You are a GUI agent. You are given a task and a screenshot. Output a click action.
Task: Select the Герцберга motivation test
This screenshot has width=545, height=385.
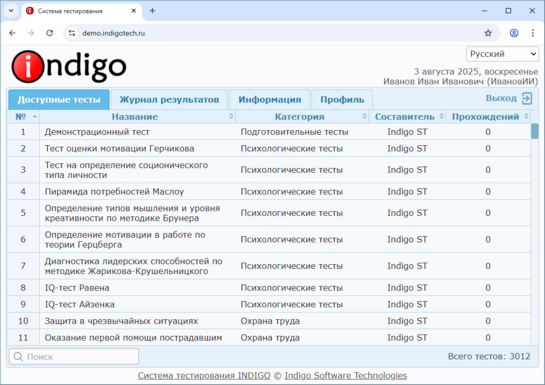tap(269, 239)
